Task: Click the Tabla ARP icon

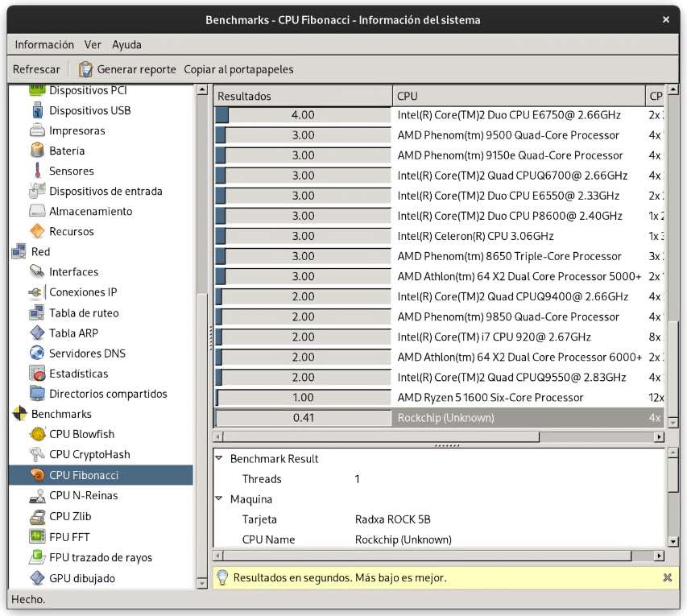Action: [x=38, y=333]
